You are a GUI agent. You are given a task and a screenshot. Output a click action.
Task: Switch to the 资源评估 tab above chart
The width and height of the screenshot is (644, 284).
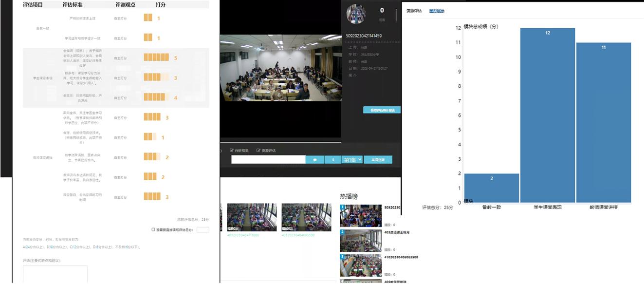point(414,11)
